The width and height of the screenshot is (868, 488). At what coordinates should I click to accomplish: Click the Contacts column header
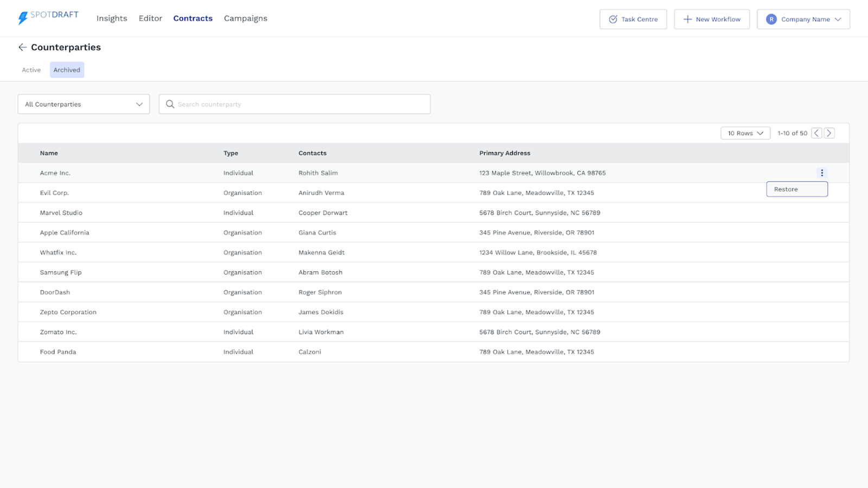(312, 153)
